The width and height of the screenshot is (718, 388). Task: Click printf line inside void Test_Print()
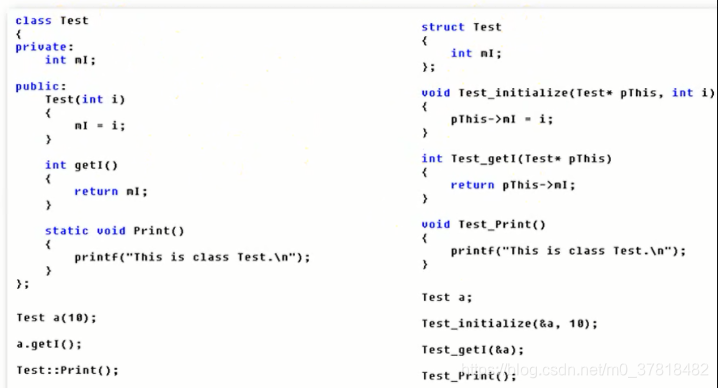click(568, 251)
